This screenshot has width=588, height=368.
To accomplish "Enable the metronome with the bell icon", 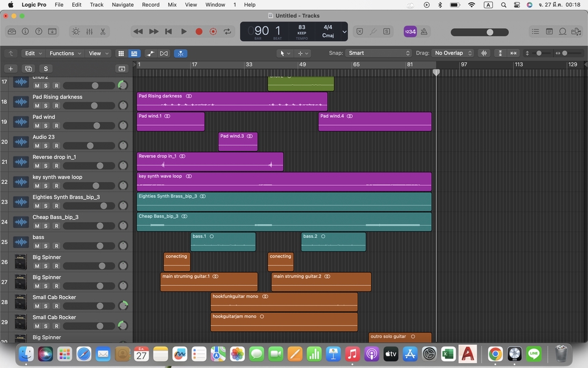I will coord(423,31).
